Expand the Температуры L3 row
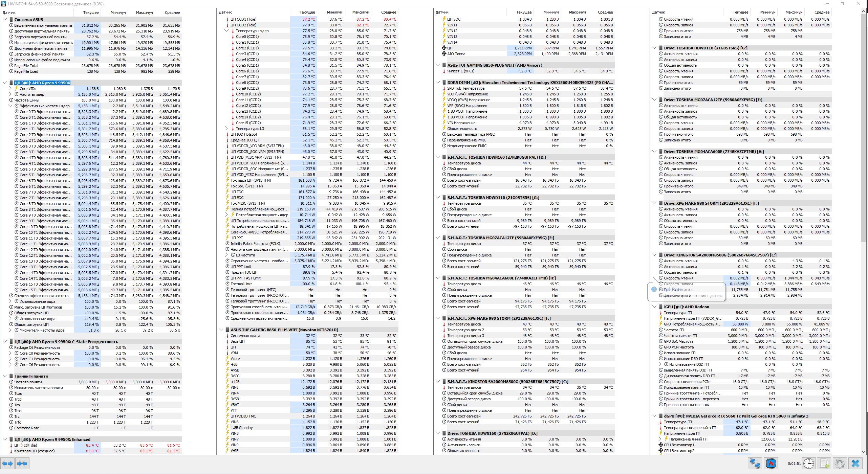868x474 pixels. 226,129
